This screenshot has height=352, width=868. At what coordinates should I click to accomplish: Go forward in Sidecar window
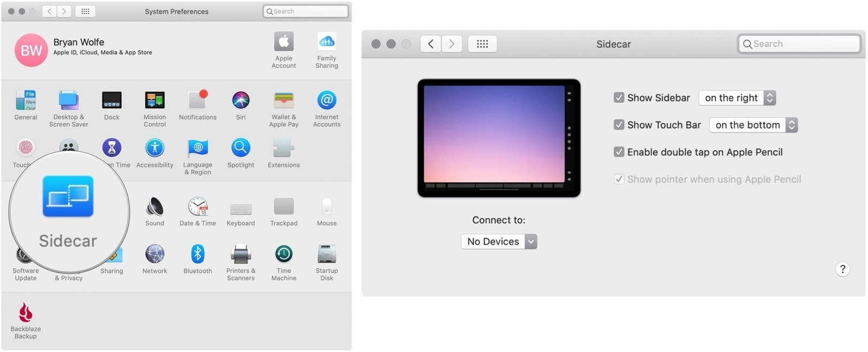(451, 44)
